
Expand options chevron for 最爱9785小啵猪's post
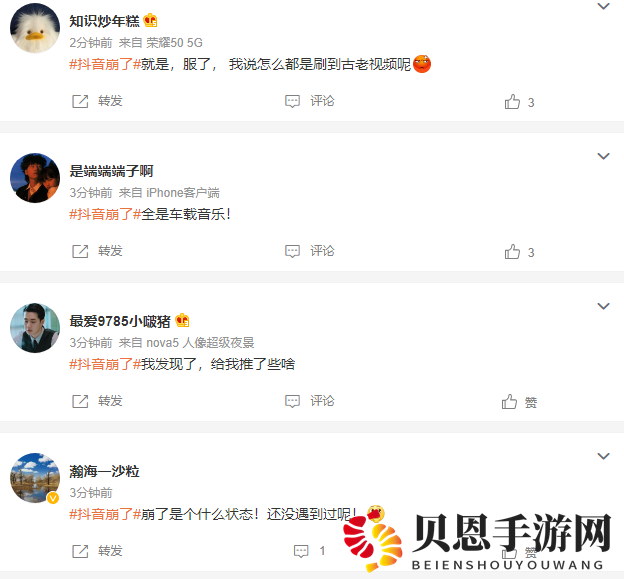click(x=604, y=306)
